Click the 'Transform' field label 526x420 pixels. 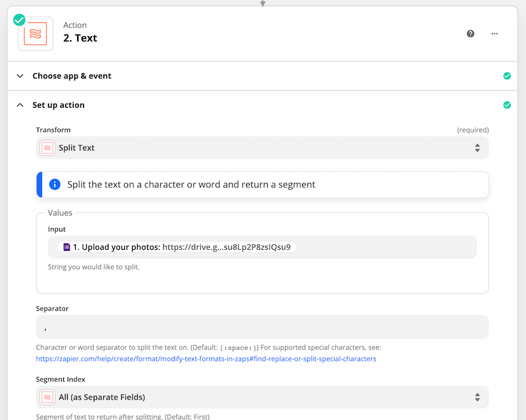53,130
